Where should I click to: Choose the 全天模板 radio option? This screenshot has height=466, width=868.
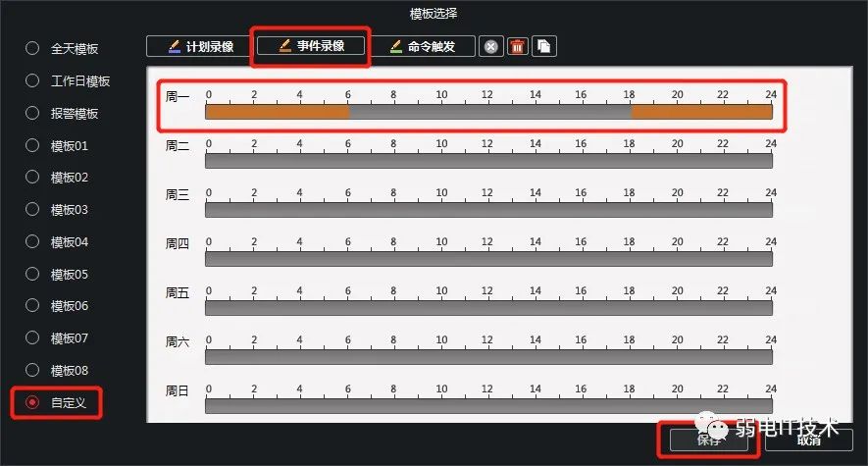[x=32, y=49]
